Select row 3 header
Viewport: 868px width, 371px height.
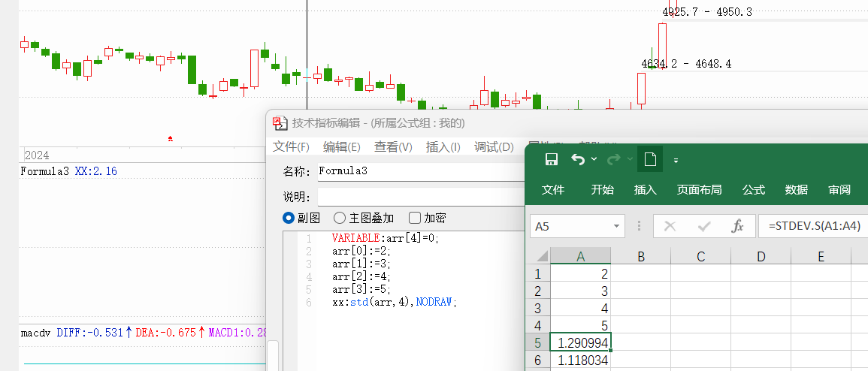click(537, 308)
